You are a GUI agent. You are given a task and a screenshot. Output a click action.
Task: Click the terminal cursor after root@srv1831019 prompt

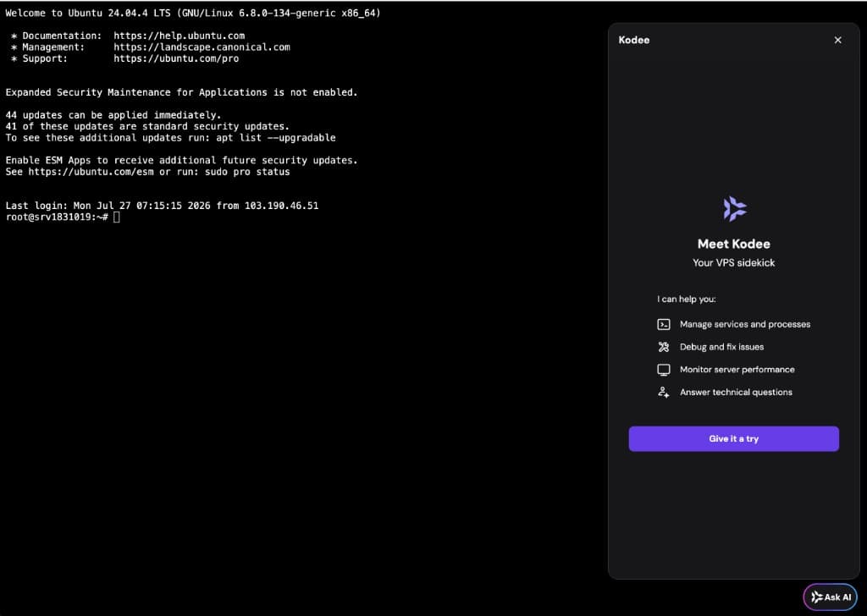click(x=117, y=217)
